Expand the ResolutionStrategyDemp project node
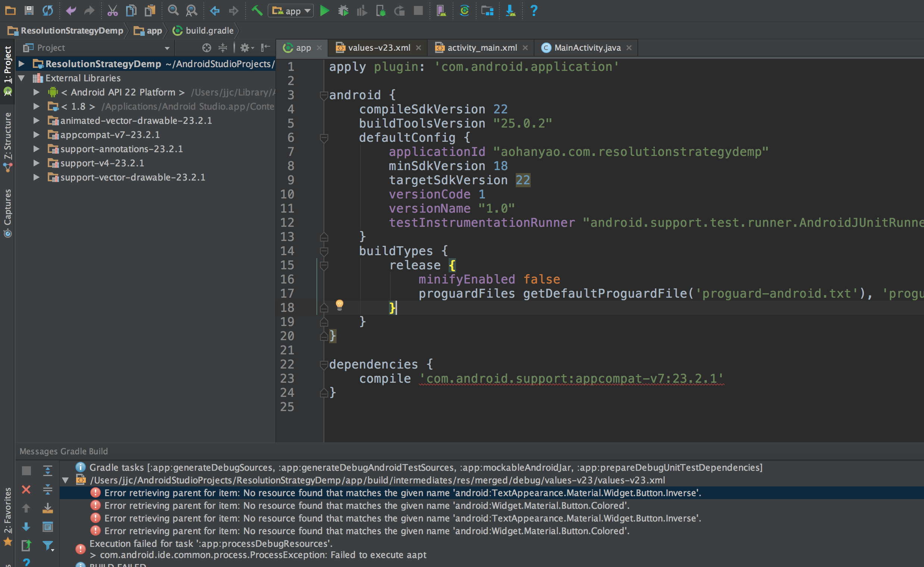Viewport: 924px width, 567px height. click(22, 64)
